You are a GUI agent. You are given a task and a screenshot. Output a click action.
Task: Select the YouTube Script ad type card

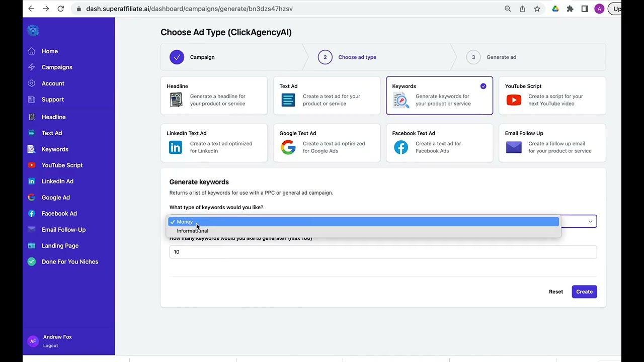[x=552, y=96]
